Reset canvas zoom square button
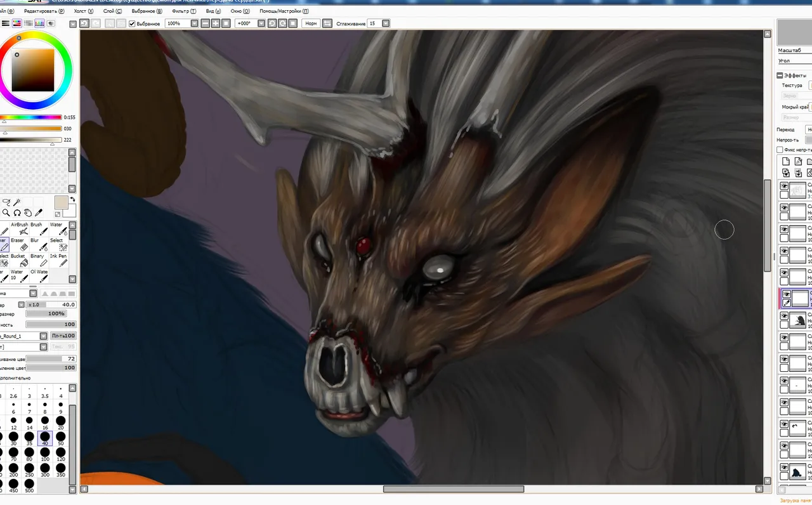This screenshot has height=505, width=812. 226,23
